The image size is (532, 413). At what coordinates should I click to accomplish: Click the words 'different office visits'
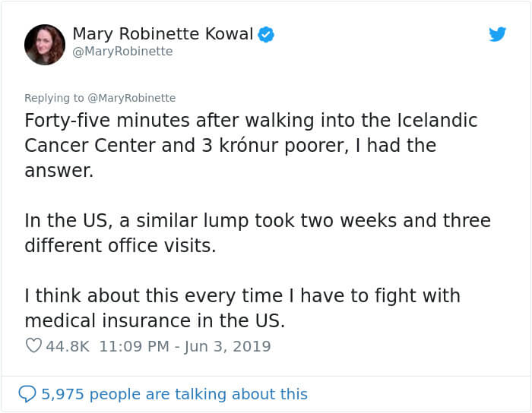[x=120, y=245]
